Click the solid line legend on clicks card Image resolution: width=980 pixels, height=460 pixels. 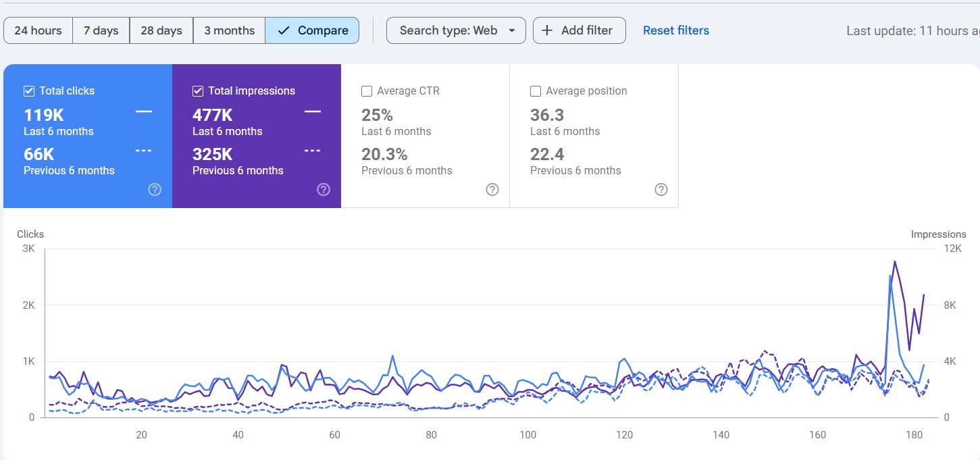click(144, 111)
